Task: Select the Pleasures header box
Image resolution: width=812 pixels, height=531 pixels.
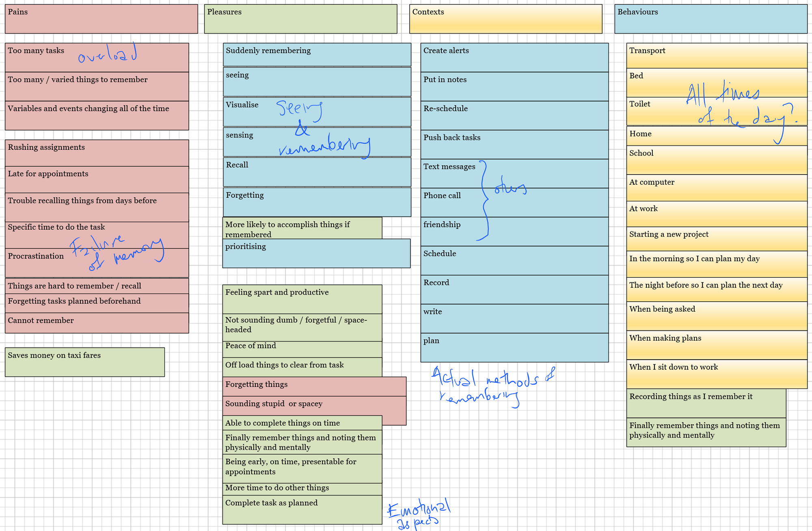Action: click(x=300, y=19)
